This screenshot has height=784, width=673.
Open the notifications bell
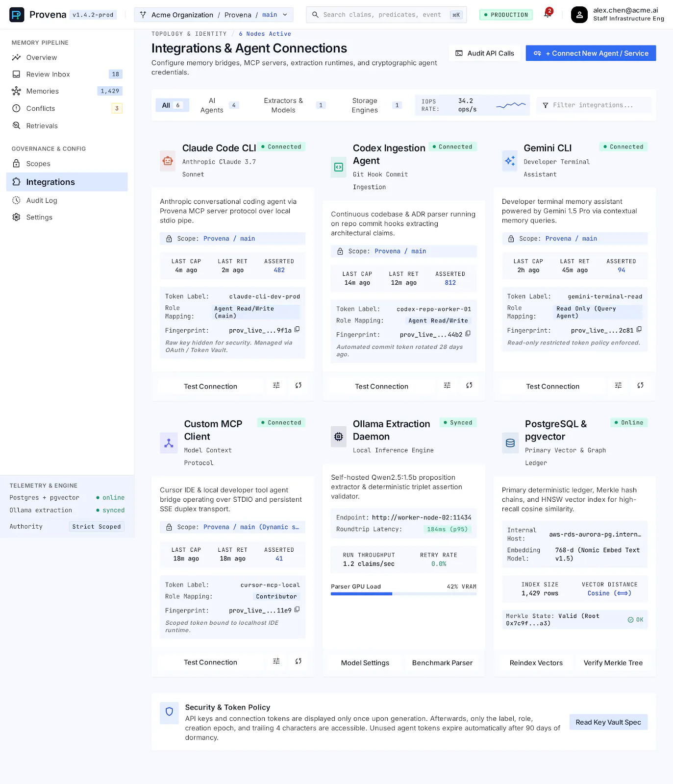tap(548, 14)
